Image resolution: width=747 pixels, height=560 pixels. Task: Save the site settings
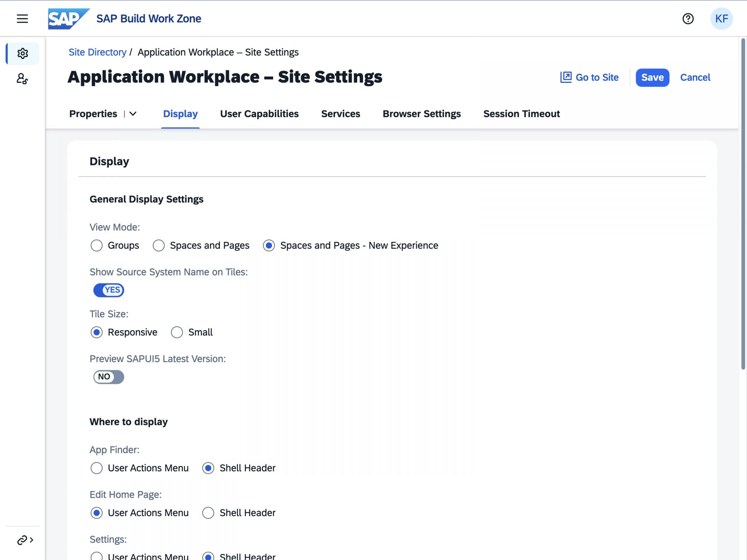pos(652,77)
